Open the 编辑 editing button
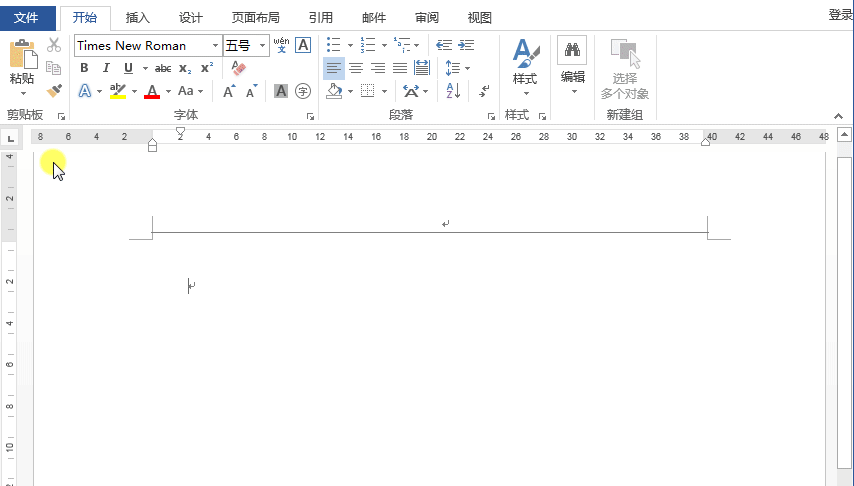Screen dimensions: 854x486 (x=572, y=66)
